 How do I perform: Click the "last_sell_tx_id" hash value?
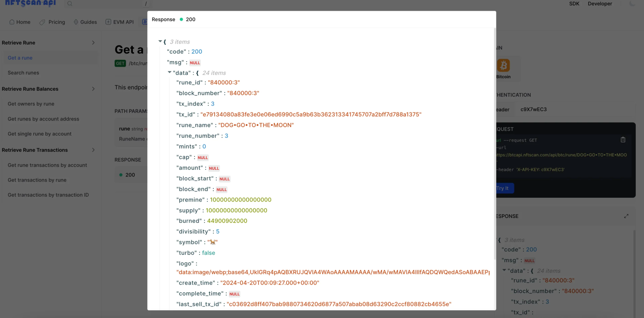click(339, 304)
